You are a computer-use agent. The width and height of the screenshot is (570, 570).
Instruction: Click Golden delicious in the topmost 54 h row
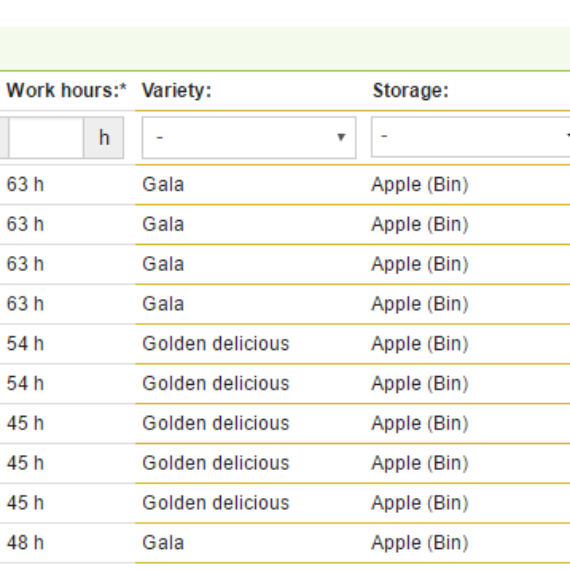click(x=216, y=344)
